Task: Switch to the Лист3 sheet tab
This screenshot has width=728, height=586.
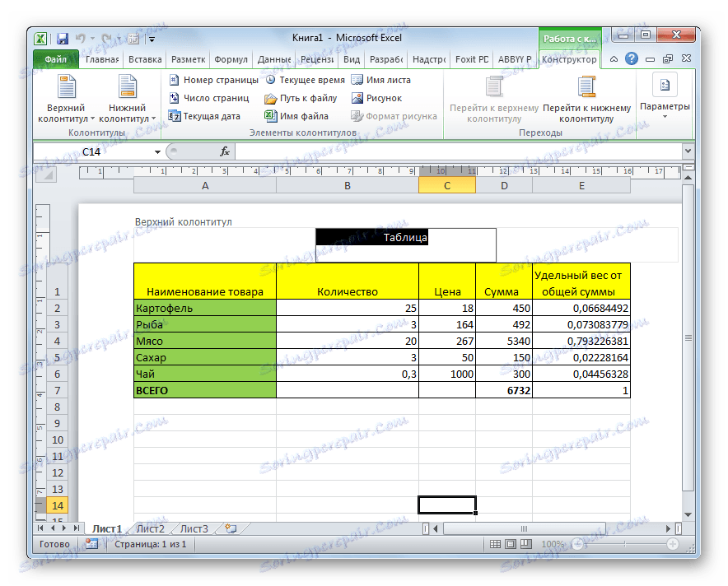Action: point(194,528)
